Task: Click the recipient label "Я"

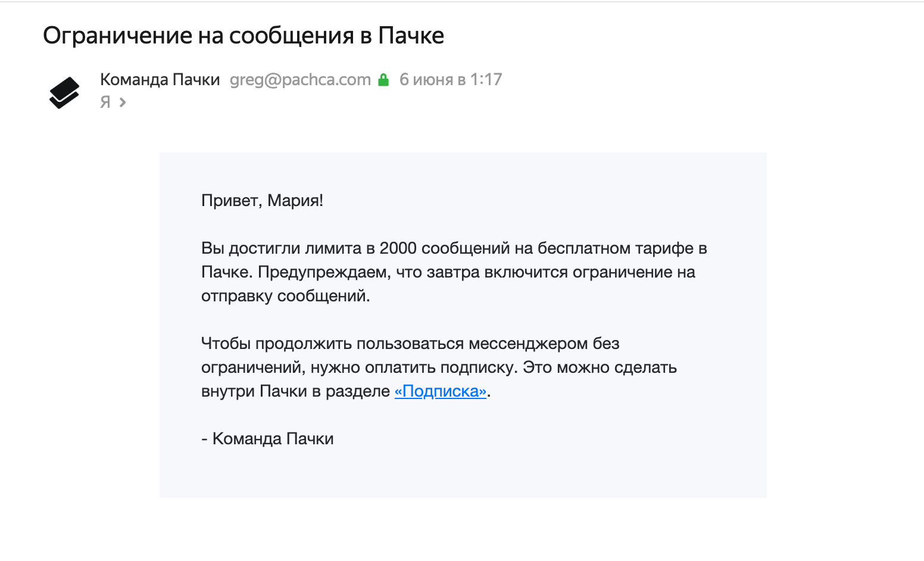Action: click(105, 102)
